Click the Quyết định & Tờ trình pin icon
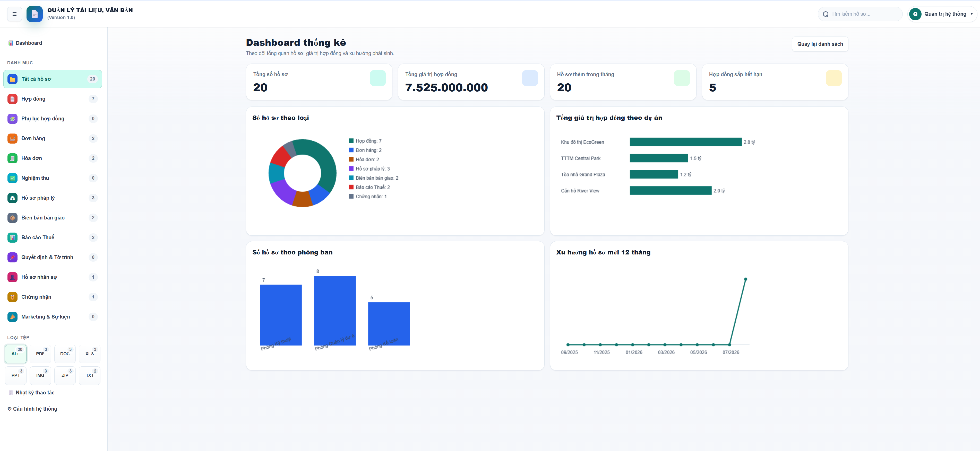This screenshot has height=451, width=980. pyautogui.click(x=13, y=258)
